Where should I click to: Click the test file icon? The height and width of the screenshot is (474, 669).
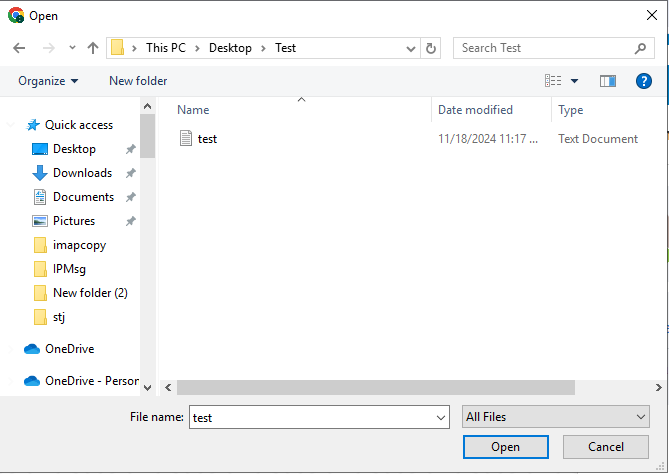186,138
